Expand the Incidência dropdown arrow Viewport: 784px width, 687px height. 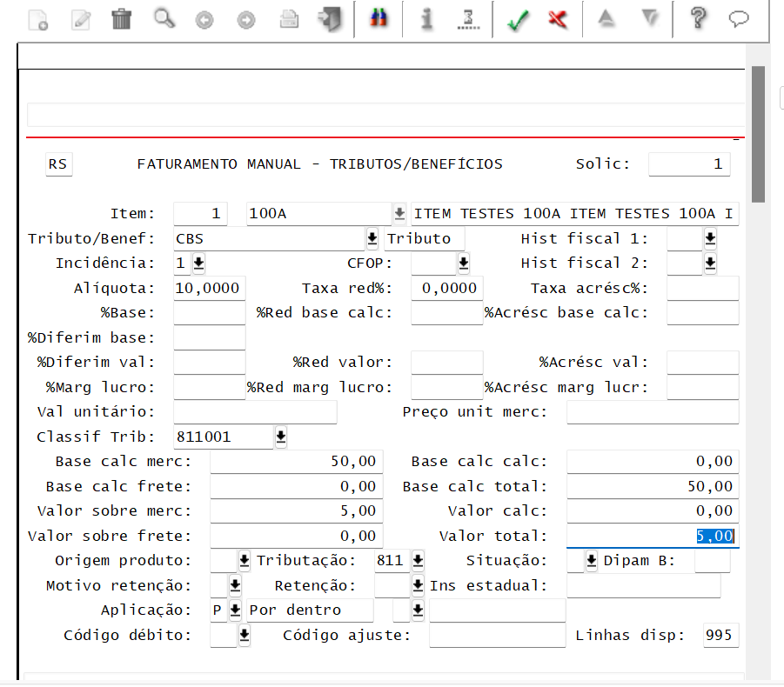pos(198,263)
